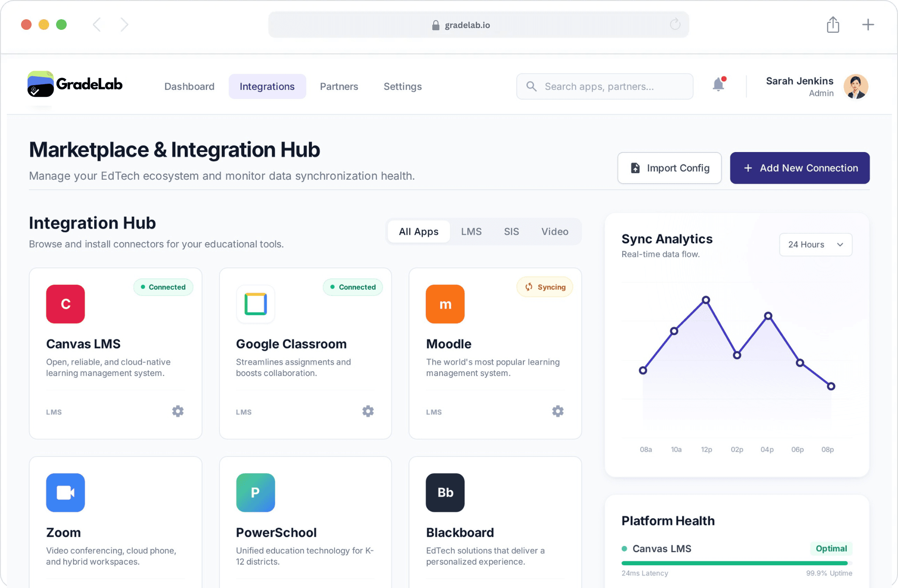The width and height of the screenshot is (898, 588).
Task: Click the Google Classroom app icon
Action: pyautogui.click(x=256, y=304)
